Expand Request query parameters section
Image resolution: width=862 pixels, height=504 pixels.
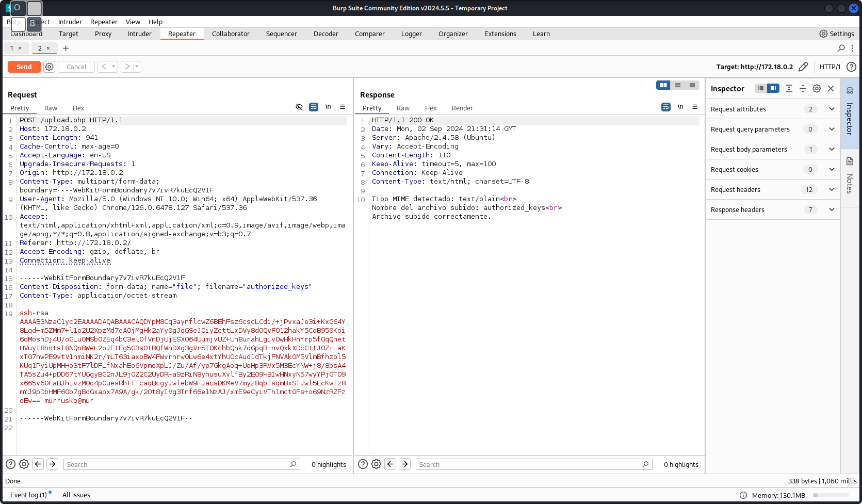832,129
